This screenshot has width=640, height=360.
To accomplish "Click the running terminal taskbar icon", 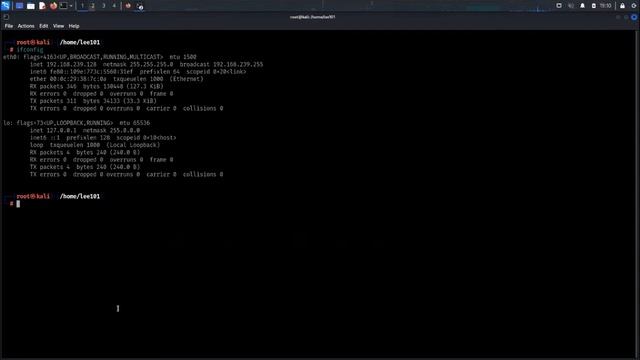I will pos(140,6).
